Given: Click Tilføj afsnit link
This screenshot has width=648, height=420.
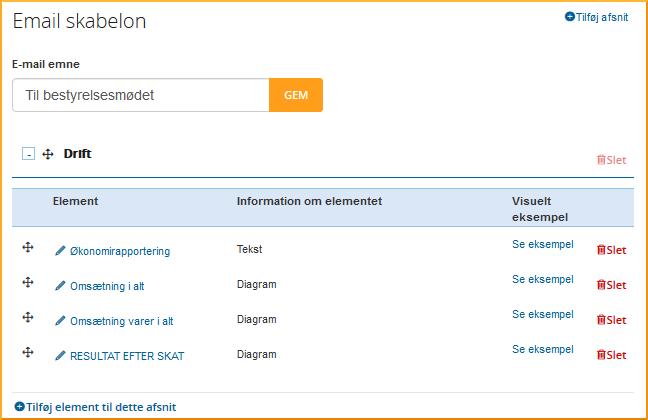Looking at the screenshot, I should pyautogui.click(x=597, y=17).
